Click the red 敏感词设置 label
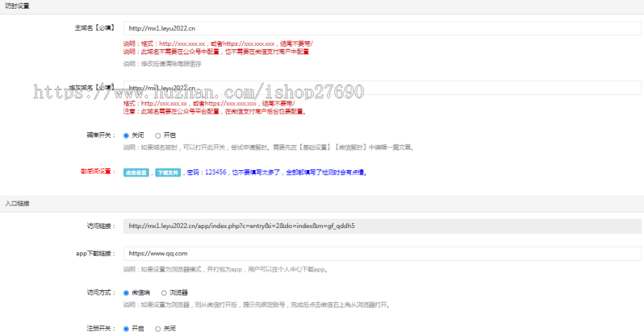 (98, 171)
